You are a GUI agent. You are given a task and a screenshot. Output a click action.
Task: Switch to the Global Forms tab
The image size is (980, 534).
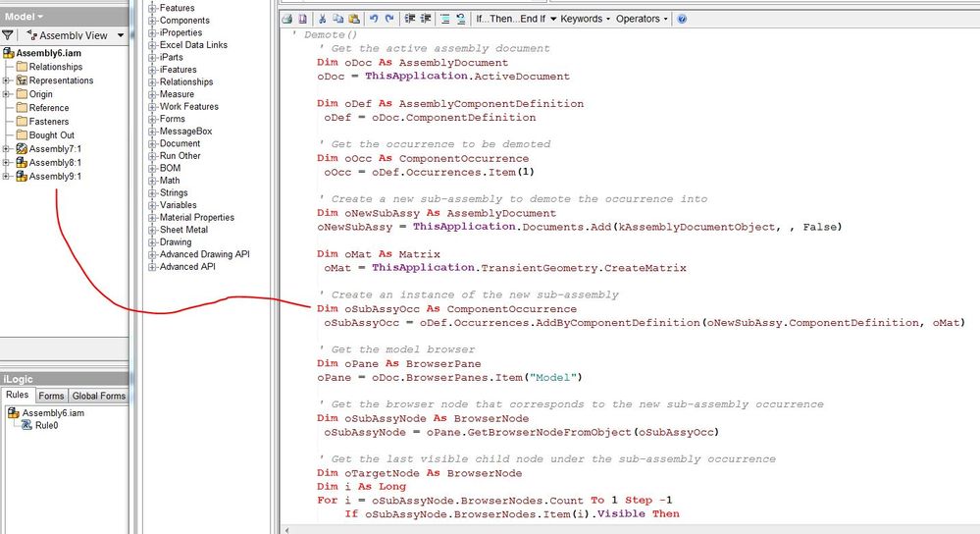point(98,396)
